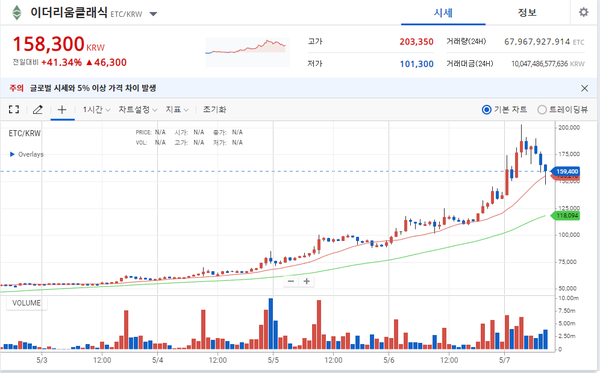Close the price difference warning banner

[x=584, y=88]
